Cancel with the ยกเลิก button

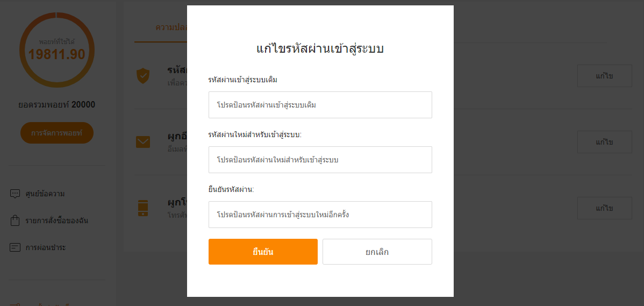pyautogui.click(x=377, y=252)
